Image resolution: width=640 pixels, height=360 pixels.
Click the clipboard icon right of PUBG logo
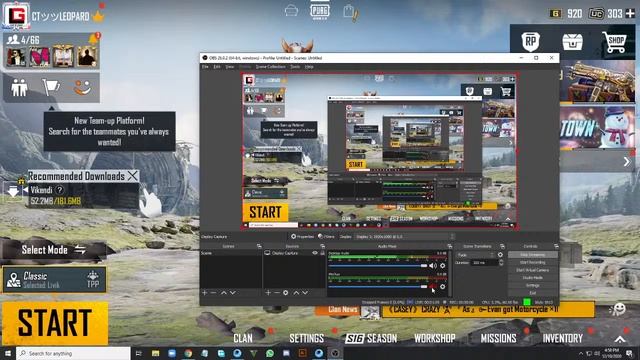[x=350, y=11]
